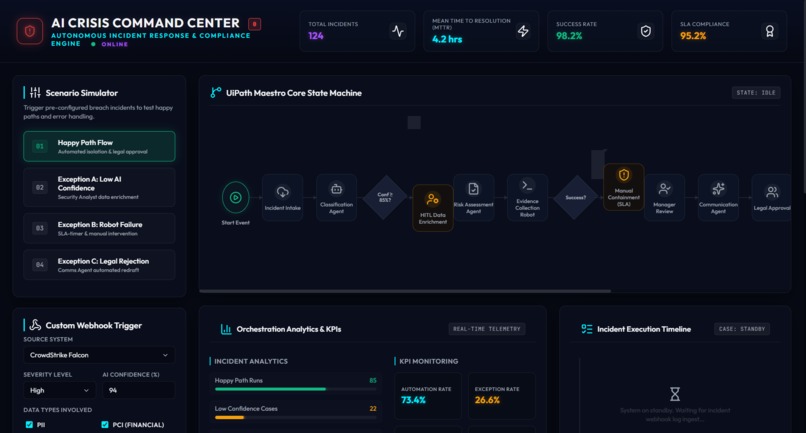Click the Custom Webhook Trigger webhook icon
Screen dimensions: 806x433
35,325
